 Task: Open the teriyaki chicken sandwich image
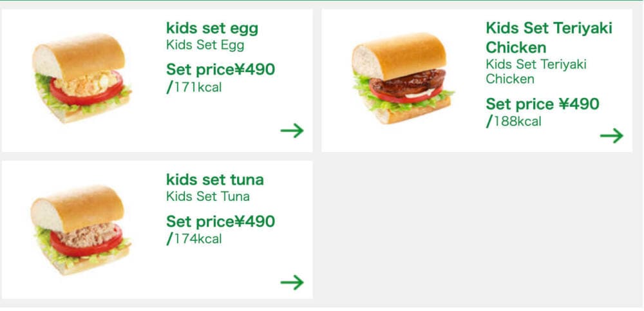(402, 78)
